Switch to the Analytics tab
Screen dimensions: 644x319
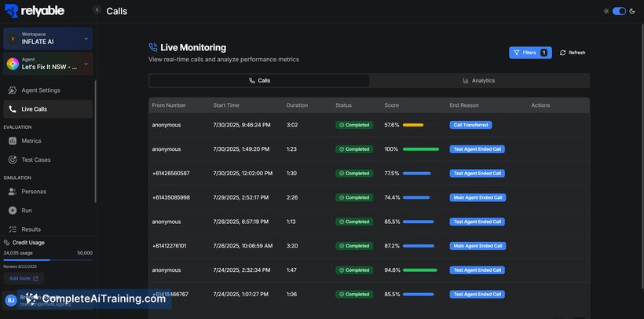(479, 81)
